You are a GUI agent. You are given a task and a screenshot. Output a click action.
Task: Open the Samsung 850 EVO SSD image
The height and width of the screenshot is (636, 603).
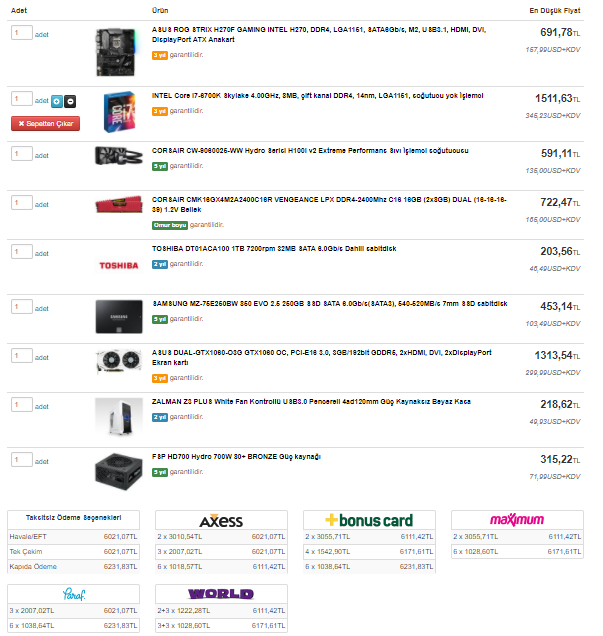point(119,317)
